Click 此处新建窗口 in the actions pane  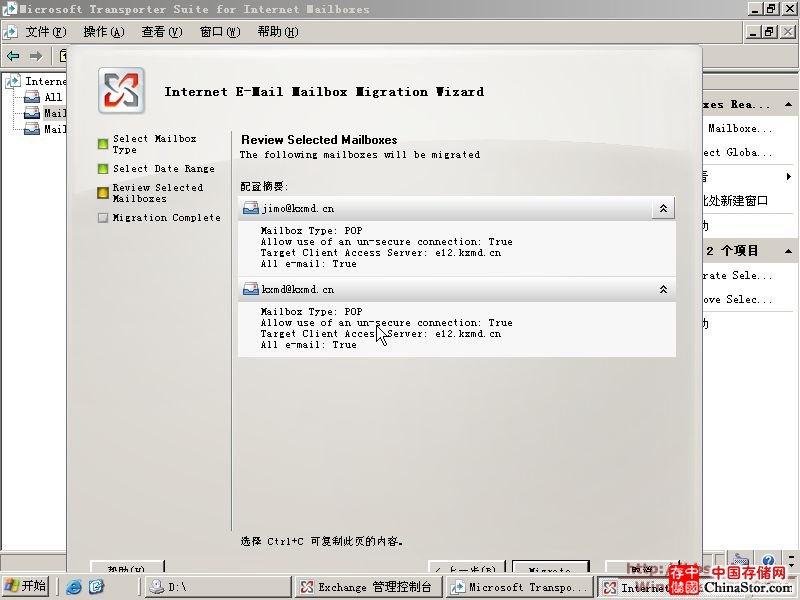coord(736,201)
